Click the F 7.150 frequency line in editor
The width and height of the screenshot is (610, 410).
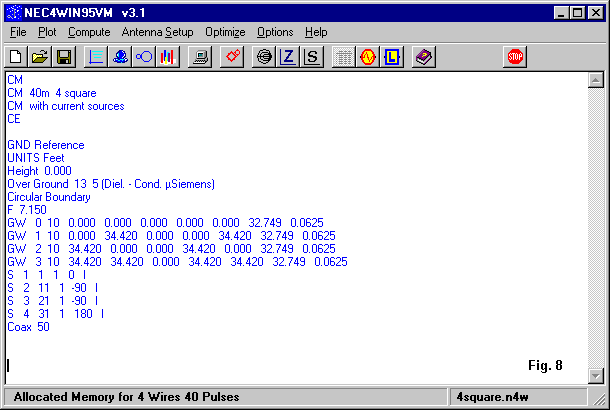point(27,210)
